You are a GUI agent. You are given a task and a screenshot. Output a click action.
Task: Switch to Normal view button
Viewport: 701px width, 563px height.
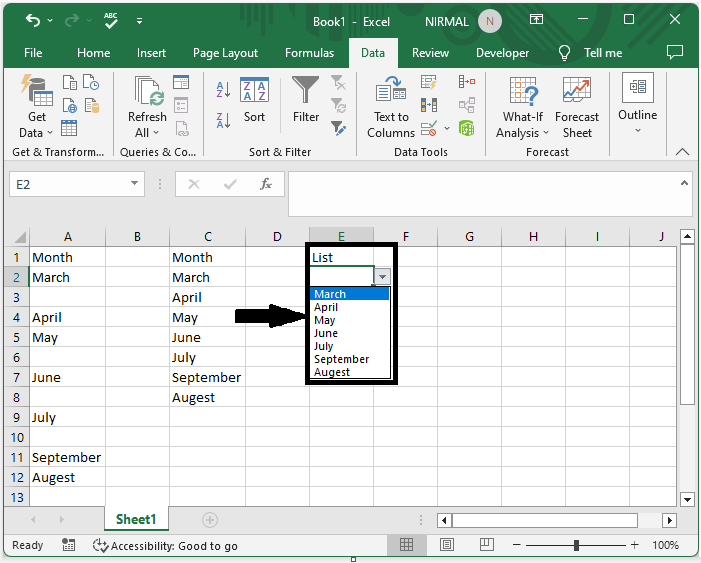click(x=406, y=545)
